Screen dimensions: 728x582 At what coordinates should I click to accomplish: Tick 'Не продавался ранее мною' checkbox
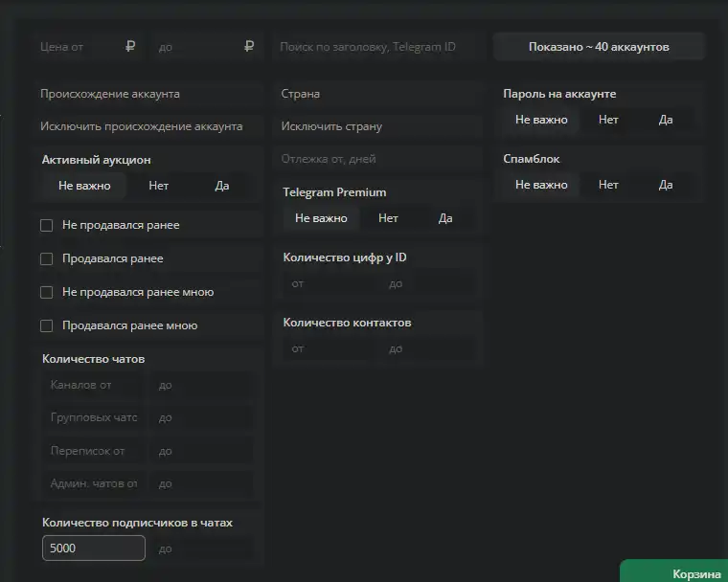tap(47, 292)
